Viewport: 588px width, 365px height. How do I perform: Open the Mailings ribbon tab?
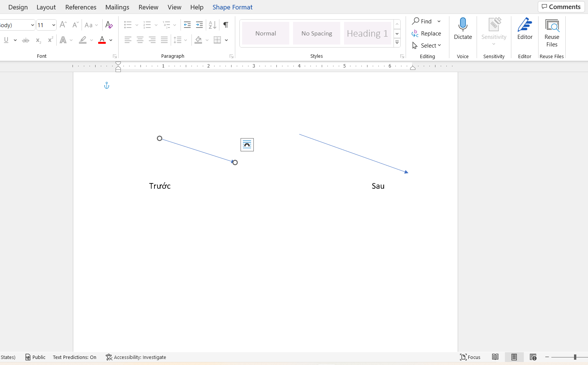117,7
